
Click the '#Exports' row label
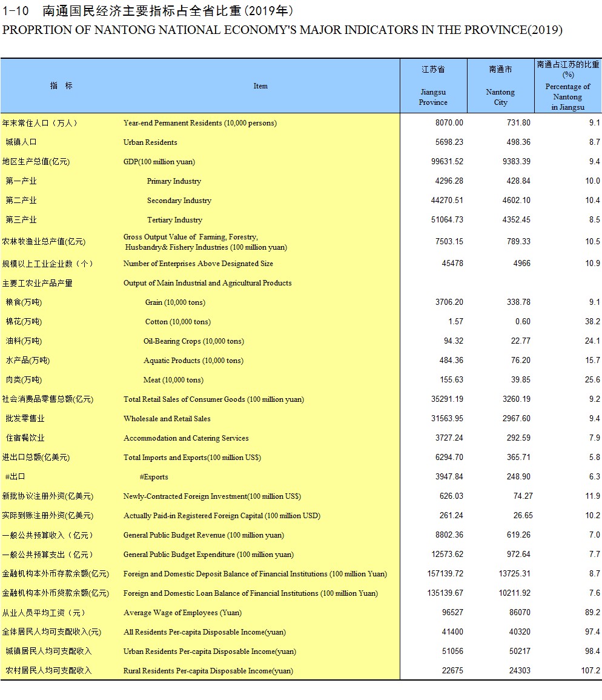click(154, 477)
